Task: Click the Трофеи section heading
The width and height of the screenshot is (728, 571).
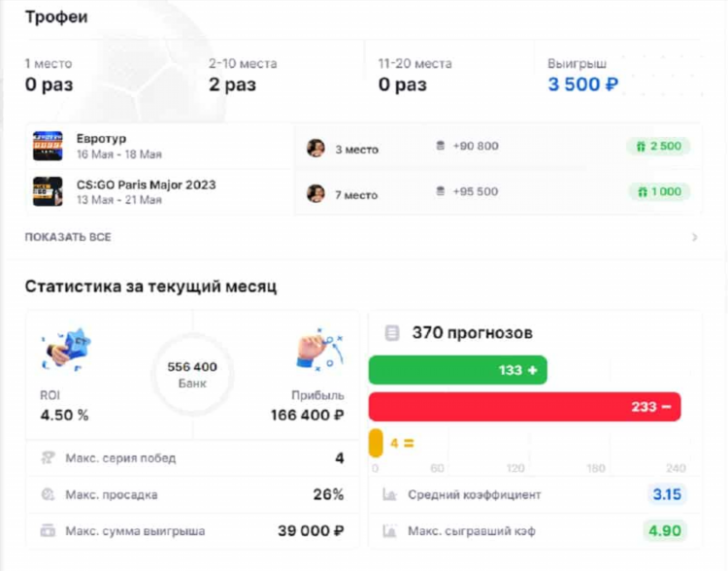Action: pyautogui.click(x=56, y=17)
